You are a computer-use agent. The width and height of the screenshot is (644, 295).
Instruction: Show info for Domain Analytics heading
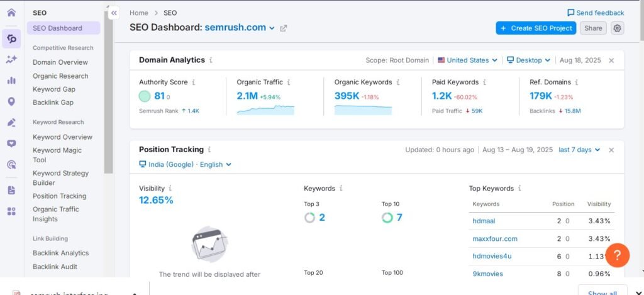[211, 60]
